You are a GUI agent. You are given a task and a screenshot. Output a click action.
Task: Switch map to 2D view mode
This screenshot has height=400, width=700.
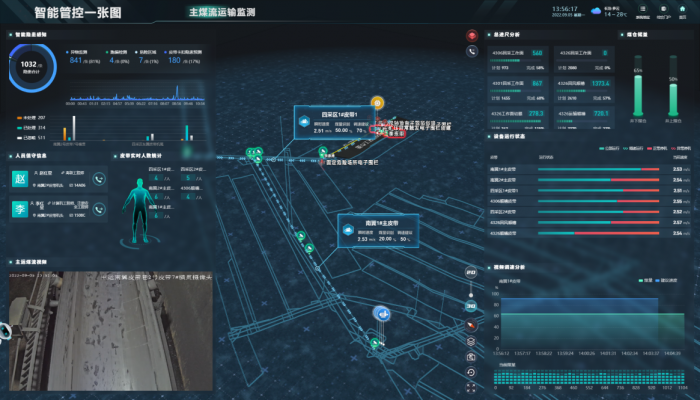(x=471, y=273)
